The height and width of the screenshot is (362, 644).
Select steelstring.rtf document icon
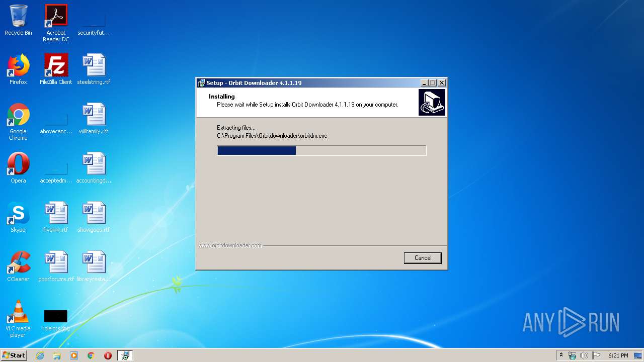(94, 69)
